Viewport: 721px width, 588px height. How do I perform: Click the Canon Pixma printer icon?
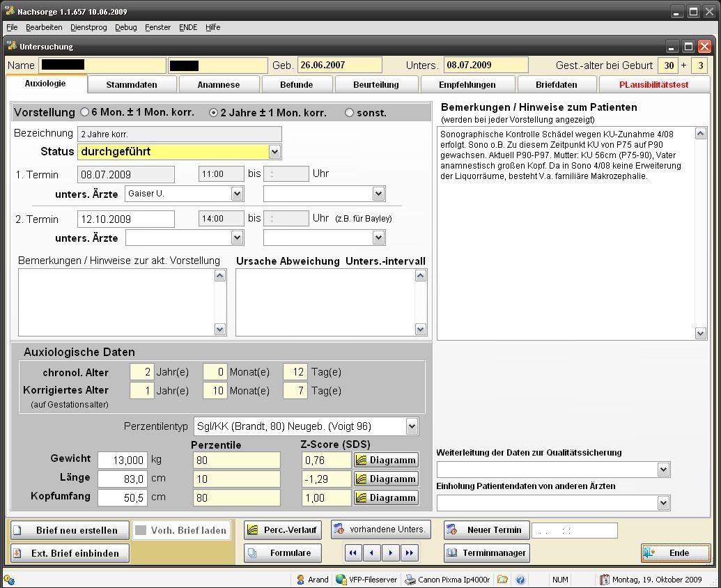click(x=411, y=580)
